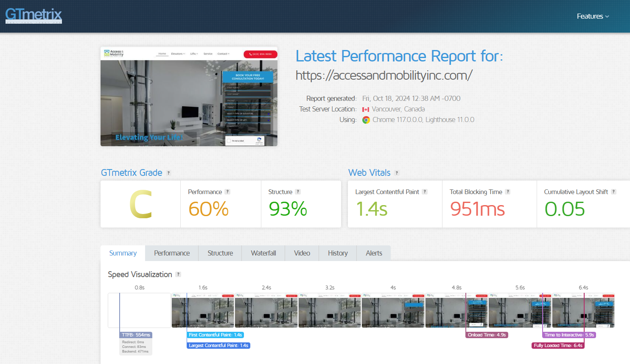Open the Waterfall tab
630x364 pixels.
click(x=263, y=253)
